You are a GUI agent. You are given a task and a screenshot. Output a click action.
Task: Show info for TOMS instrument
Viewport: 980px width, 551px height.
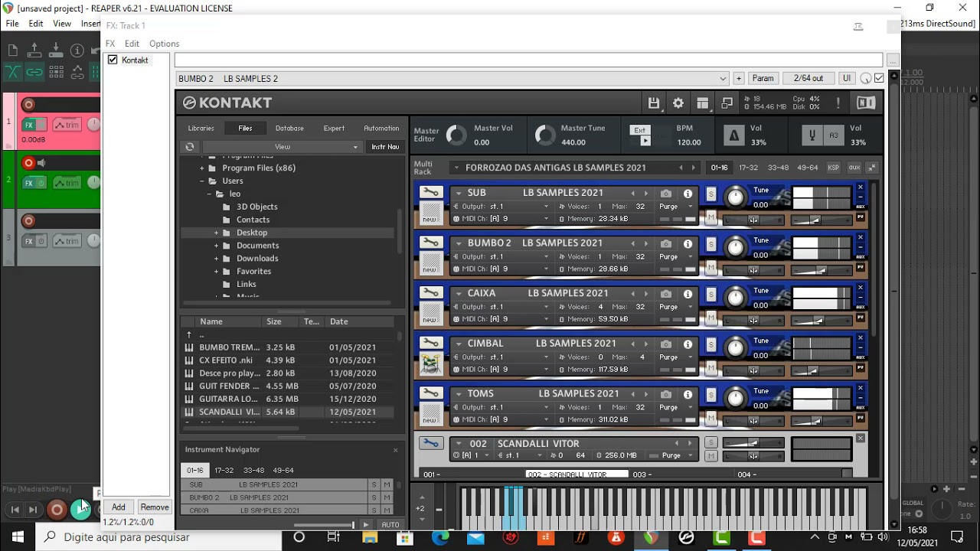pyautogui.click(x=688, y=395)
